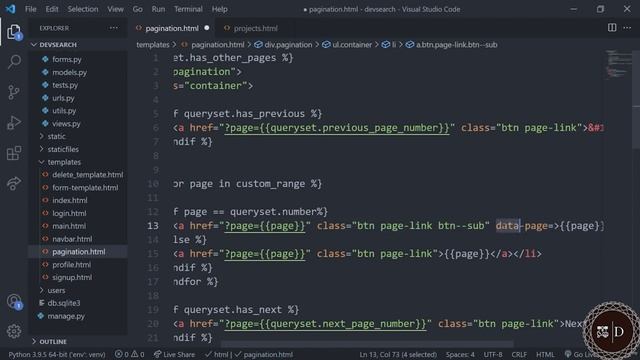640x360 pixels.
Task: Open Explorer views and more actions ellipsis
Action: pyautogui.click(x=113, y=28)
